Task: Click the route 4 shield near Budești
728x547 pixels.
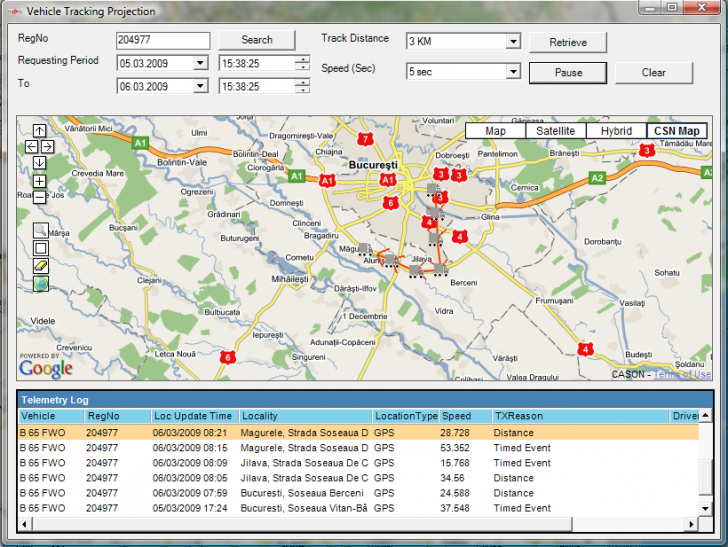Action: (x=585, y=349)
